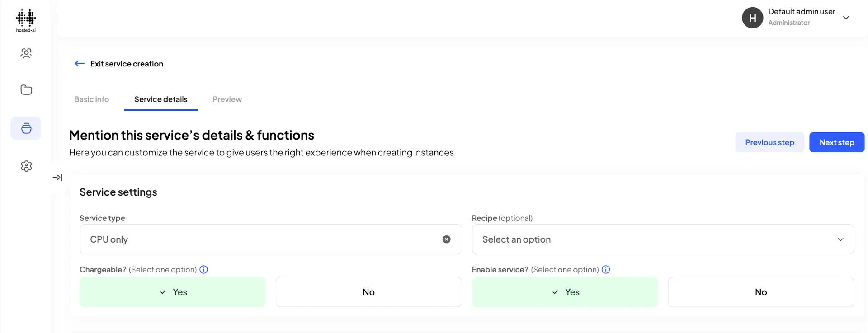Open Settings via the gear icon
The height and width of the screenshot is (333, 868).
point(26,166)
